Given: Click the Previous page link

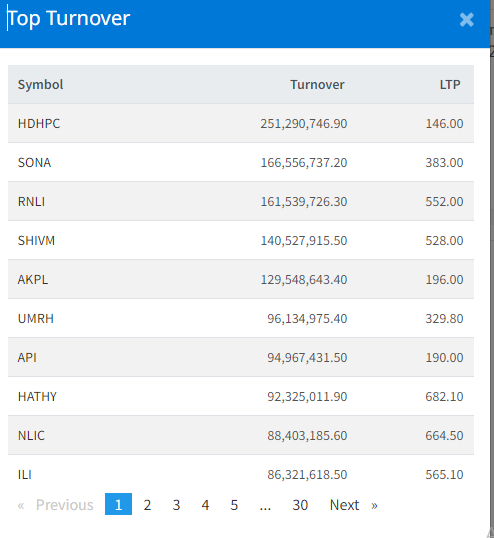Looking at the screenshot, I should point(56,505).
